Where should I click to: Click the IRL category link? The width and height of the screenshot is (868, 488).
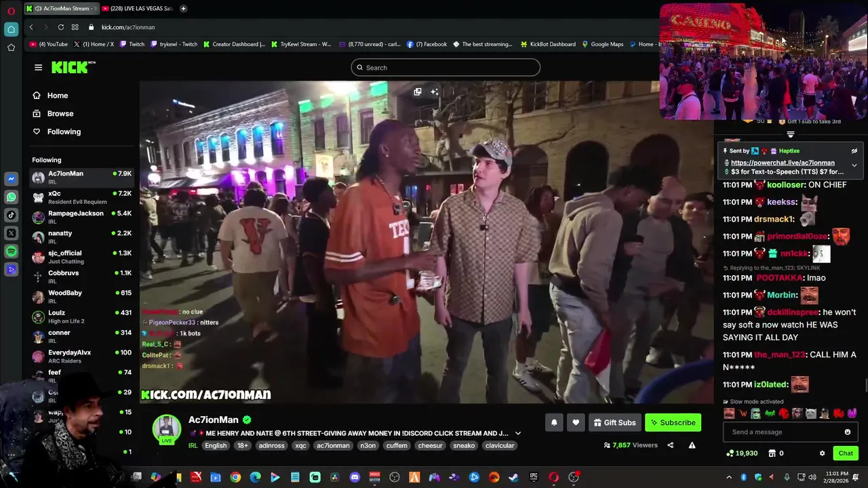point(193,445)
